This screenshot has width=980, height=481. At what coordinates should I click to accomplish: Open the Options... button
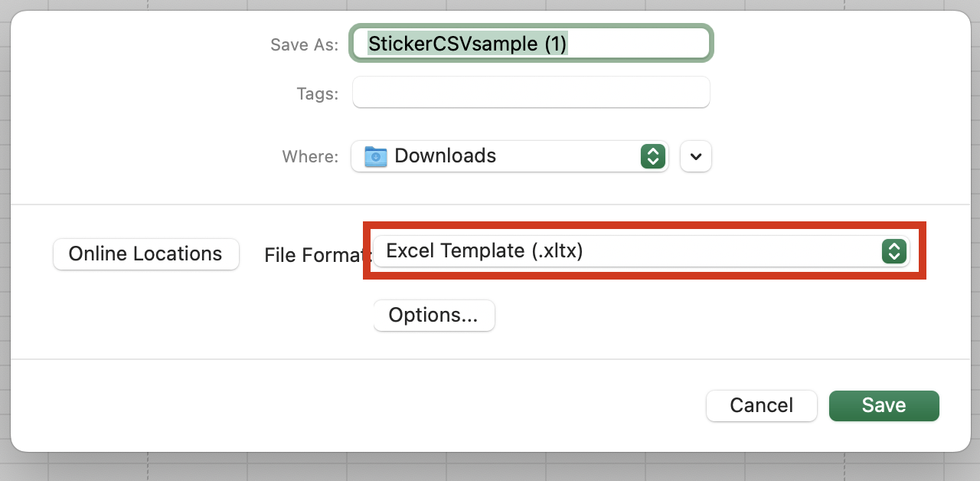(x=433, y=316)
